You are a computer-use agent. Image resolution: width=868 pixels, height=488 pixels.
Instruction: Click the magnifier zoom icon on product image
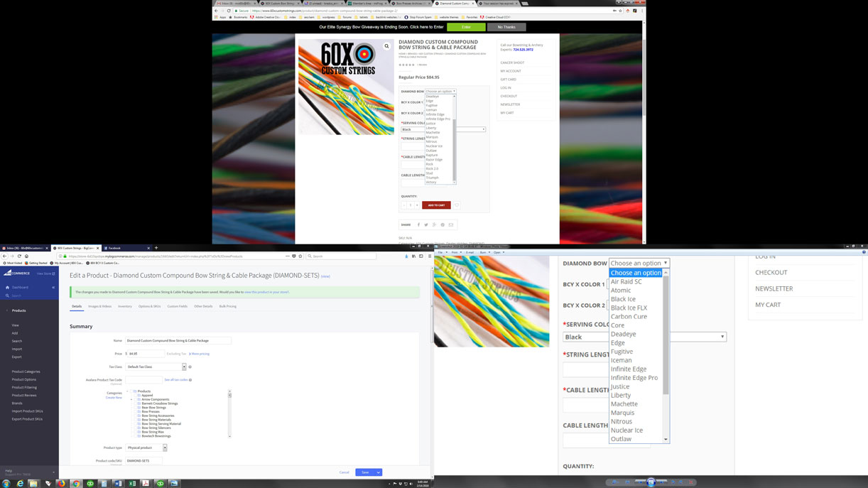pos(386,46)
